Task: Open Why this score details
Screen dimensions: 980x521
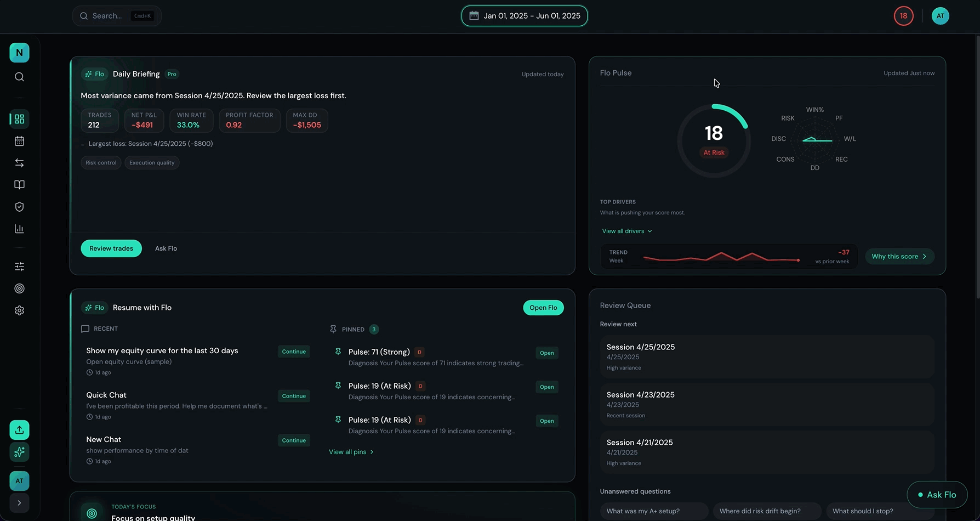Action: [x=899, y=256]
